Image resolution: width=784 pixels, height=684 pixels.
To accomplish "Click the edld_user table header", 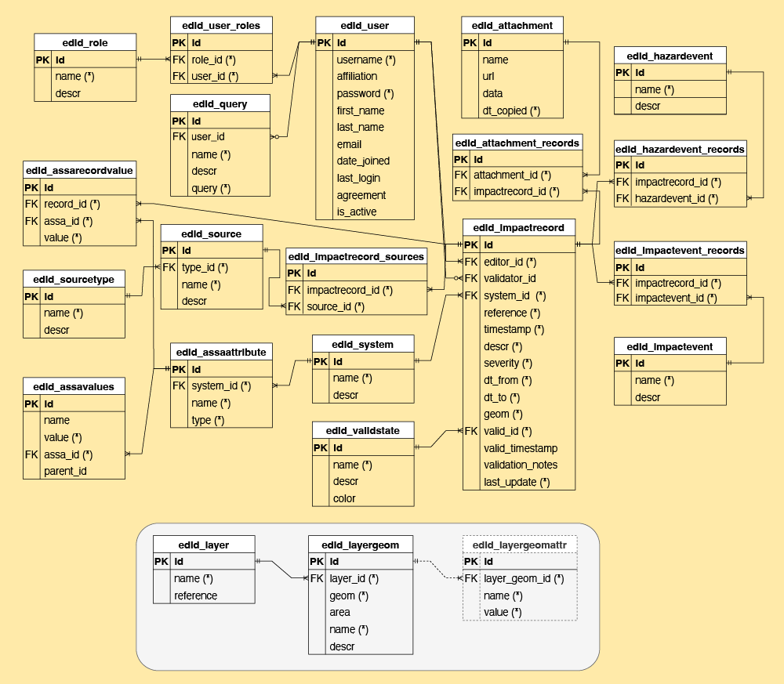I will pos(365,25).
